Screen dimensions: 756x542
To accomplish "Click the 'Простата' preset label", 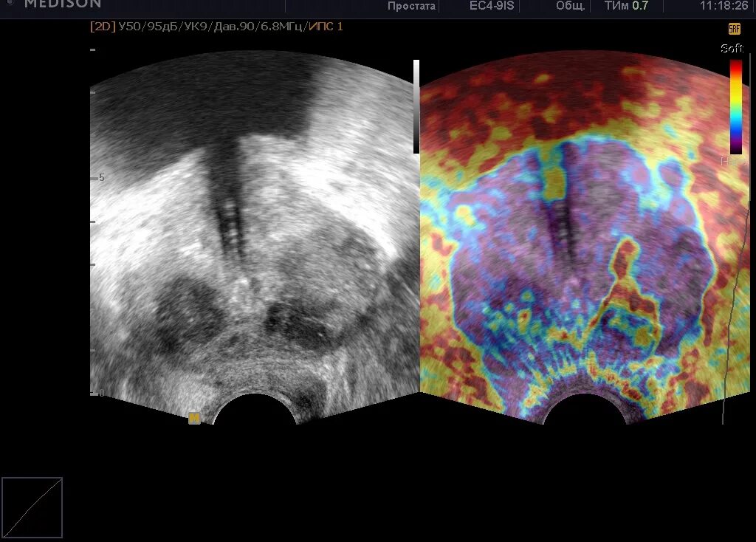I will point(411,6).
